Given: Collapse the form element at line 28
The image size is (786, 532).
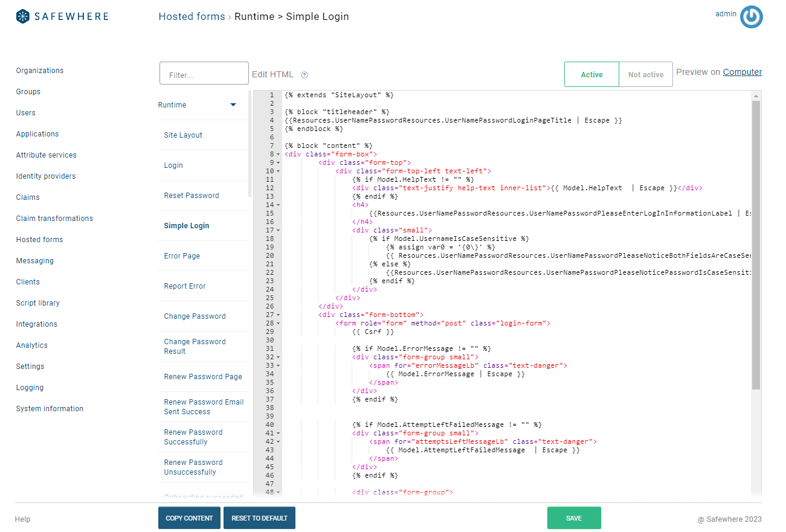Looking at the screenshot, I should coord(278,324).
